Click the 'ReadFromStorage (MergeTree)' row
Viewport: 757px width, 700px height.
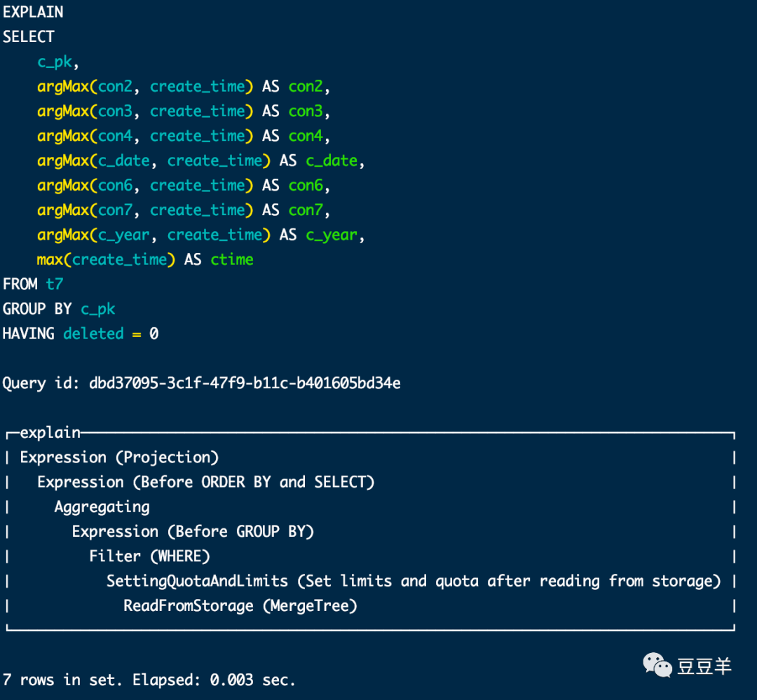point(240,605)
